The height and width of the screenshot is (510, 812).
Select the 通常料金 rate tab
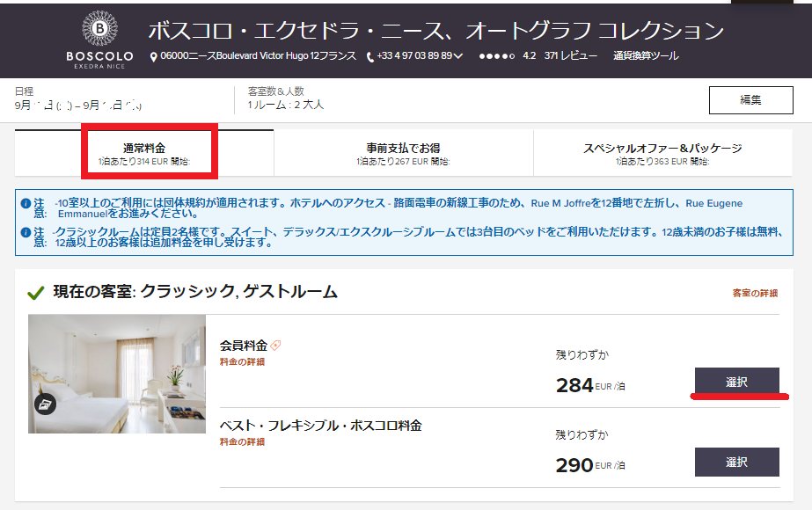144,153
